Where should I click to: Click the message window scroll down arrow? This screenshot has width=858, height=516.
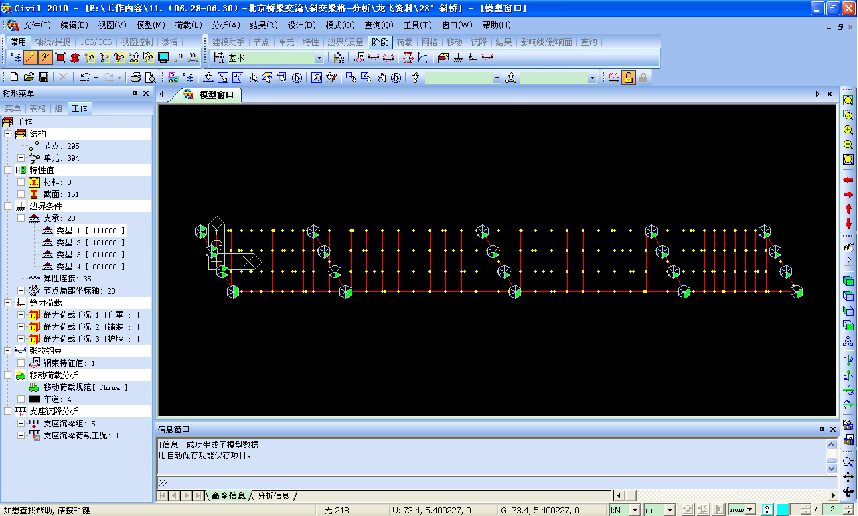(831, 468)
